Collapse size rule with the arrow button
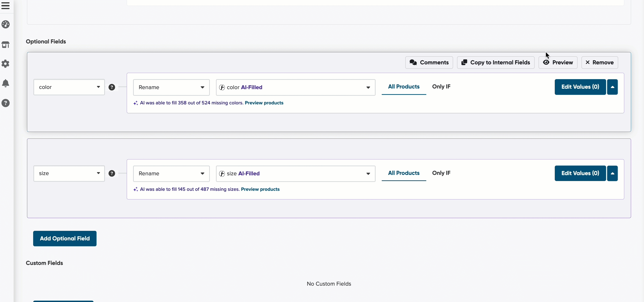 pos(612,173)
